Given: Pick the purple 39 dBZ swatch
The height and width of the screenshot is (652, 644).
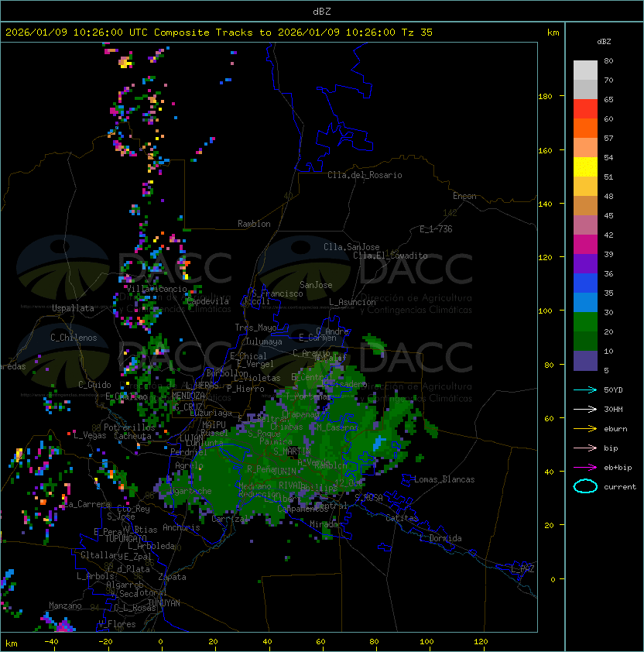Looking at the screenshot, I should (585, 263).
